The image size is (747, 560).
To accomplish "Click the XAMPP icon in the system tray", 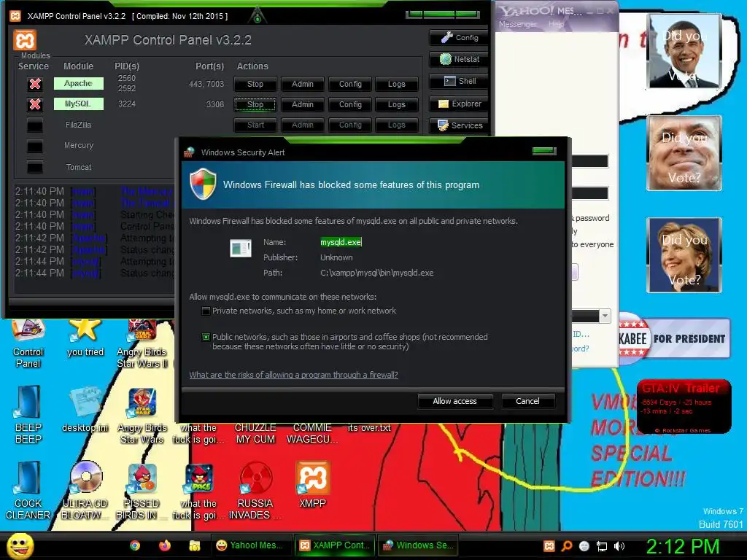I will pyautogui.click(x=549, y=546).
